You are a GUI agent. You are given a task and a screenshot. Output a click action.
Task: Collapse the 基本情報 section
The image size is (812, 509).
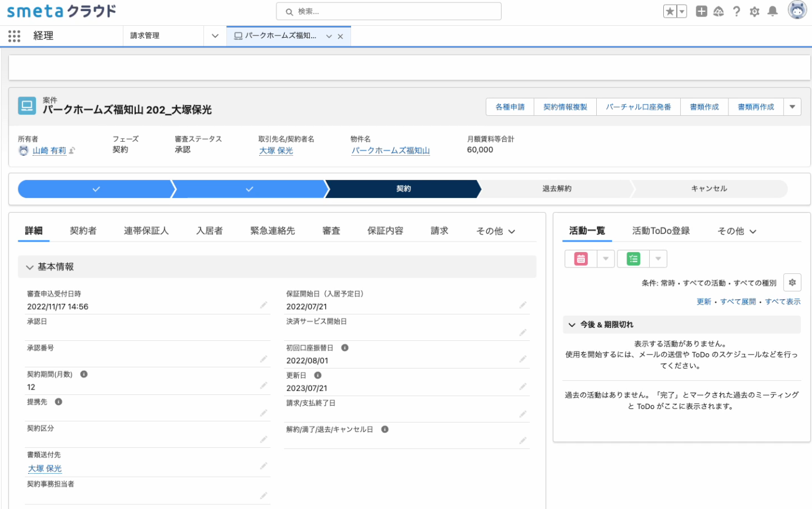click(x=29, y=267)
